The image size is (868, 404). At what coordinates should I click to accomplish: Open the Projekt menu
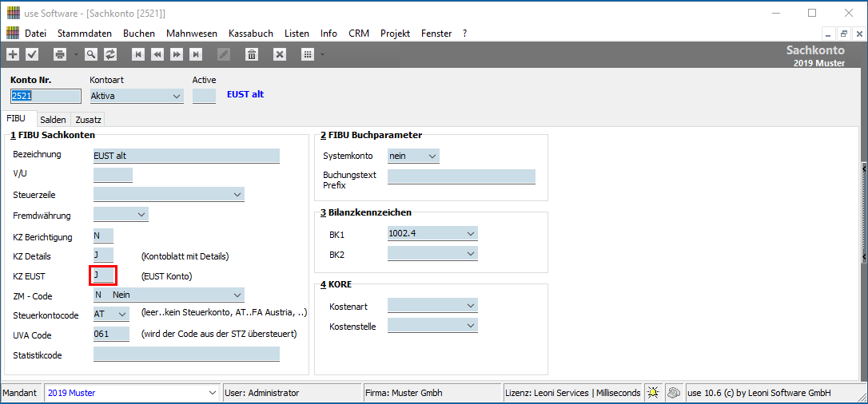coord(396,34)
